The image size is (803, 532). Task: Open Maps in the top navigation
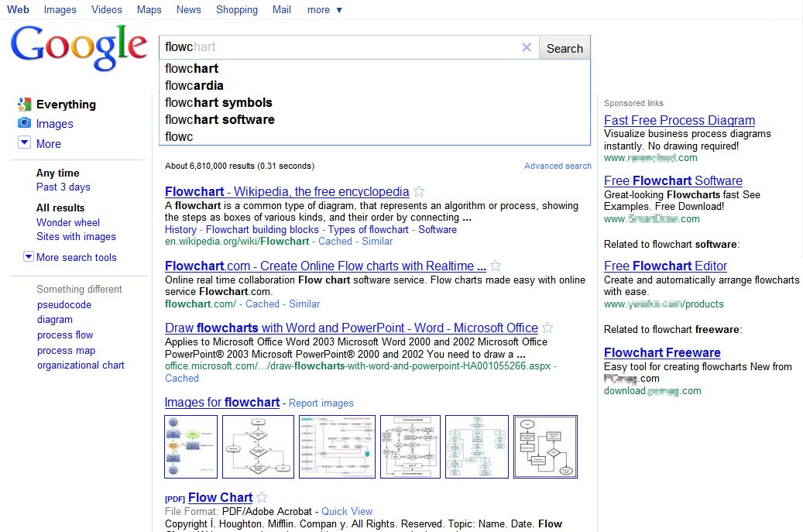point(149,10)
